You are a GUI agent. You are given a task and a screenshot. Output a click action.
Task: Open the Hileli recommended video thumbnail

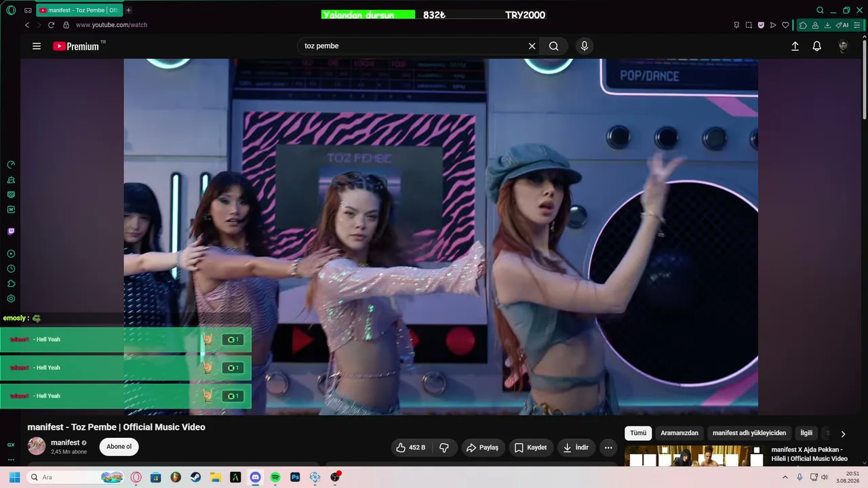[694, 456]
